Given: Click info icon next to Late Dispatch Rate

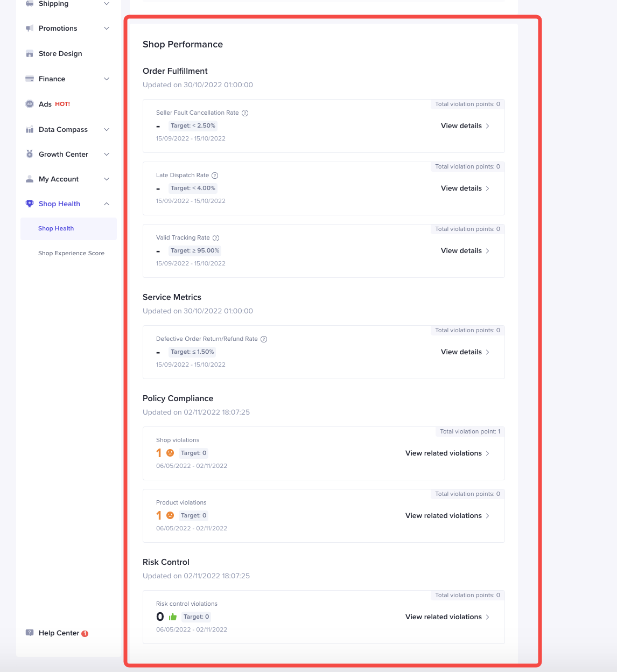Looking at the screenshot, I should click(x=215, y=176).
